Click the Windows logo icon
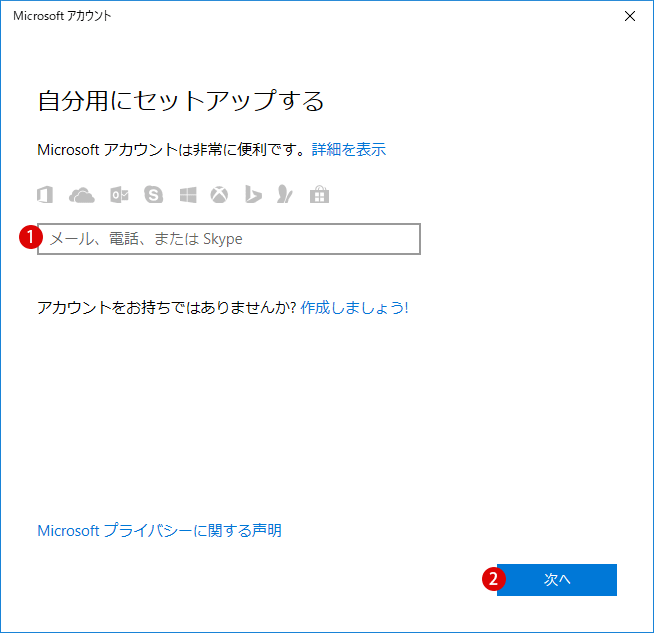Screen dimensions: 654x633 point(188,195)
